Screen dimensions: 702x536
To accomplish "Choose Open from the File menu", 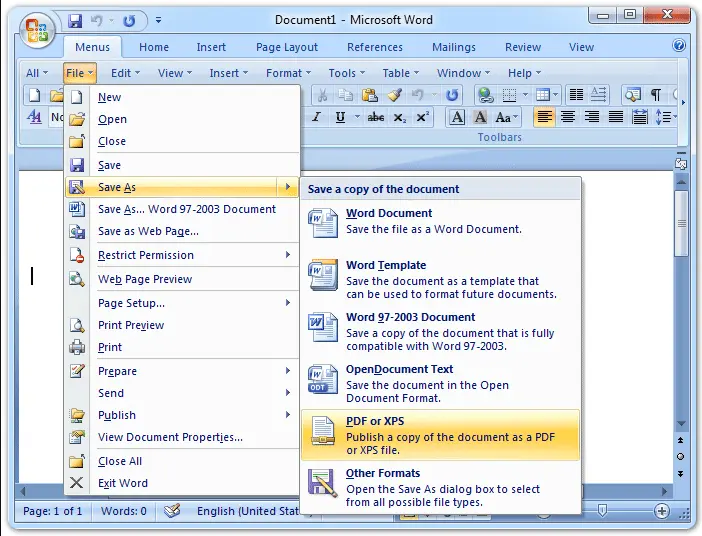I will 182,119.
